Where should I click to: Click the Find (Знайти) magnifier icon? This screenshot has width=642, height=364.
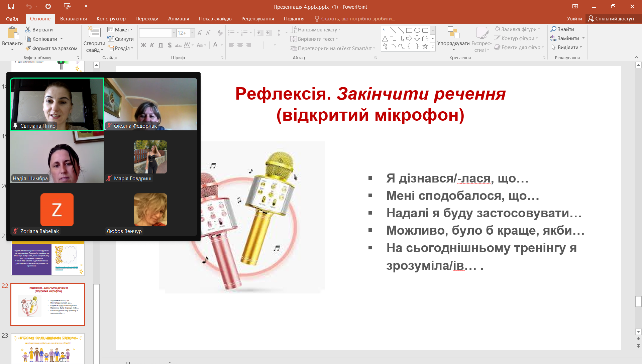pos(553,29)
